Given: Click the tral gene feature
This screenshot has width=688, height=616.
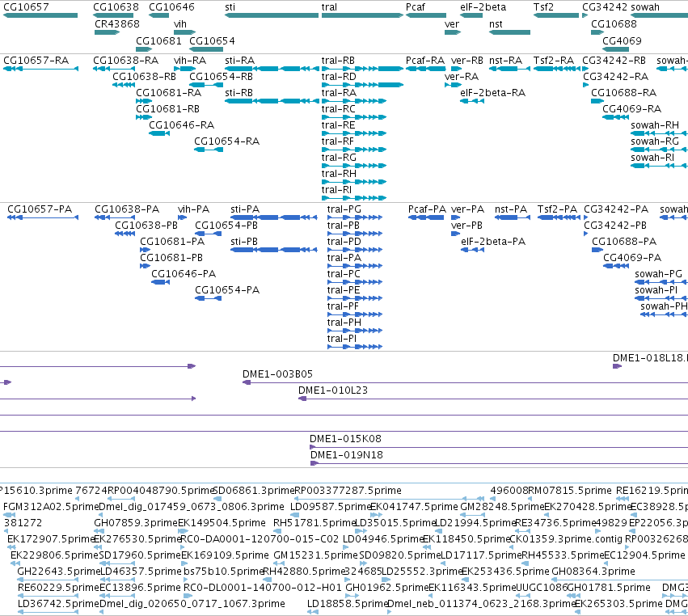Looking at the screenshot, I should [x=362, y=15].
